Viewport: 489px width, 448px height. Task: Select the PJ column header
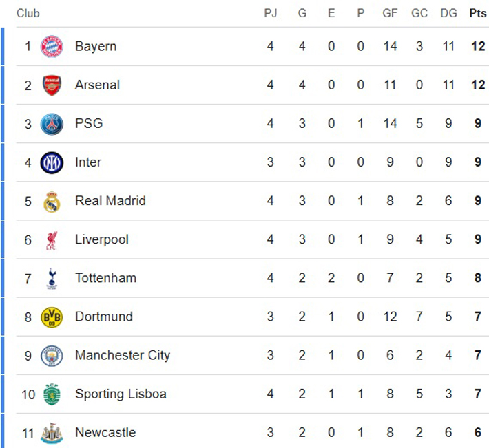click(x=271, y=14)
